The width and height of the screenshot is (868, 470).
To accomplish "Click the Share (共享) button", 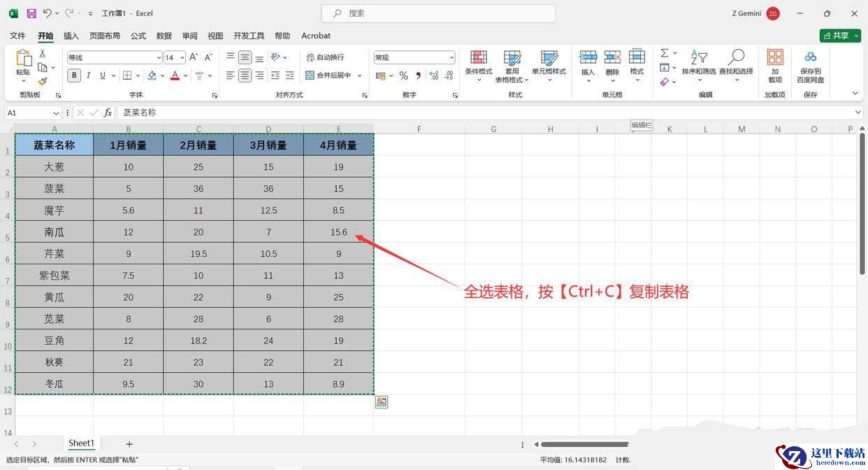I will pos(840,36).
